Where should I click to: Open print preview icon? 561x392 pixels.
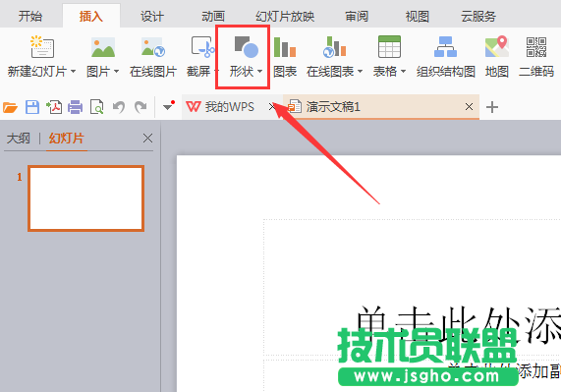tap(97, 107)
